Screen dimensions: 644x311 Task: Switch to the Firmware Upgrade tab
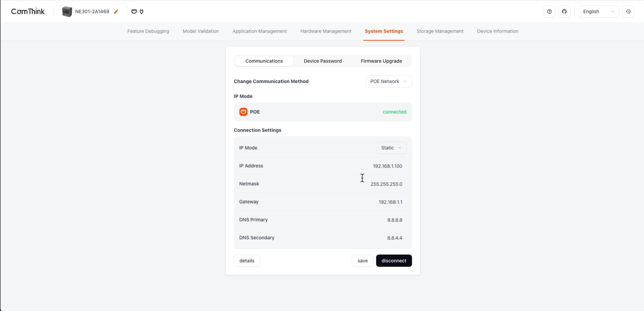tap(381, 61)
